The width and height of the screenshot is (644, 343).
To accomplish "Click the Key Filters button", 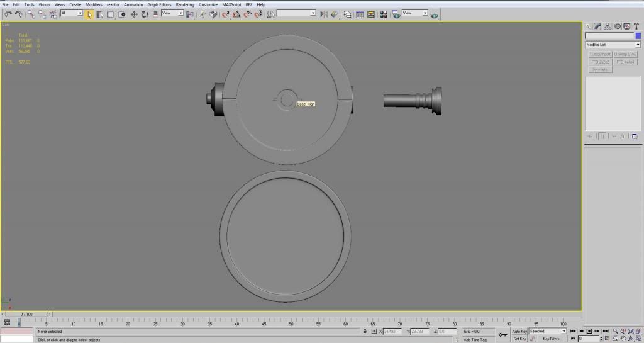I will [x=552, y=339].
